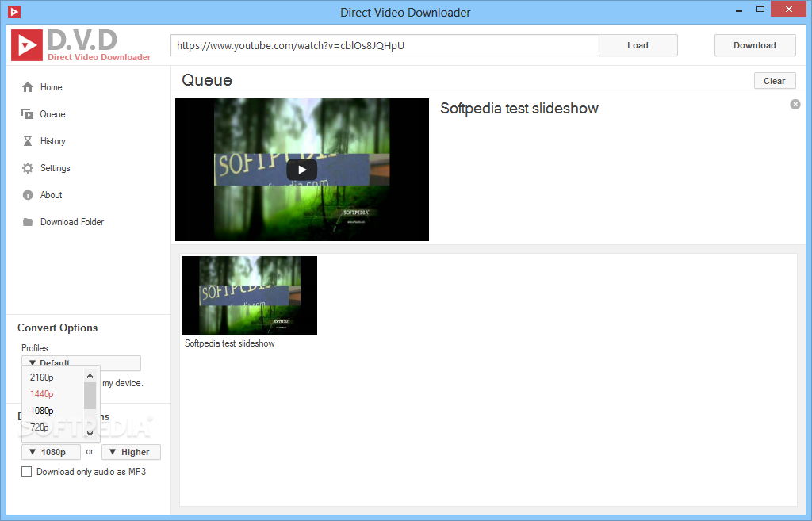Viewport: 812px width, 521px height.
Task: Select the small Softpedia test slideshow thumbnail
Action: 250,296
